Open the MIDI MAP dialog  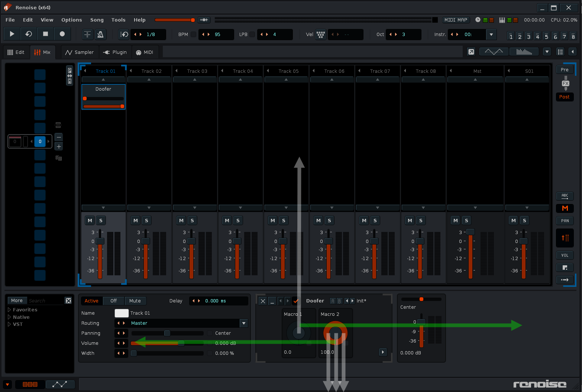click(x=456, y=20)
